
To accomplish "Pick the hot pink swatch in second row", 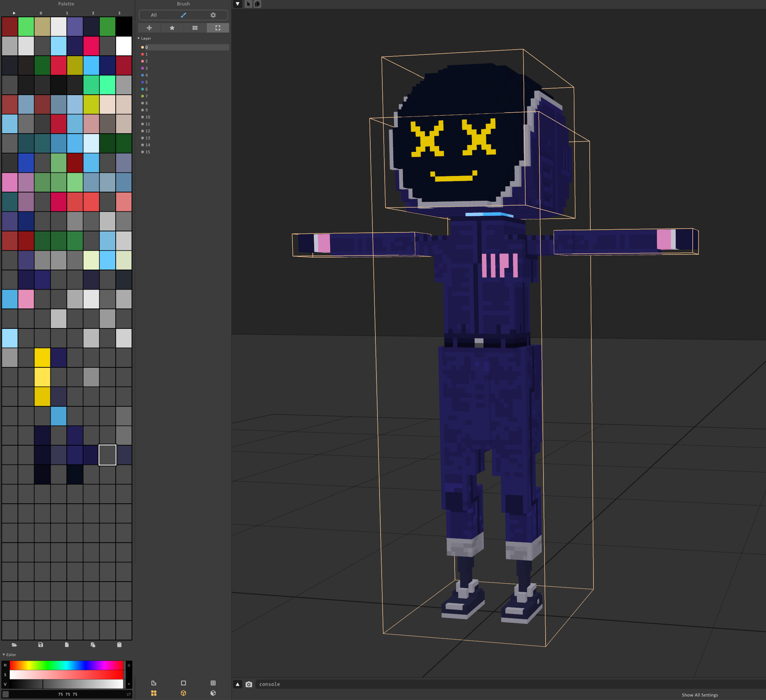I will click(x=91, y=46).
